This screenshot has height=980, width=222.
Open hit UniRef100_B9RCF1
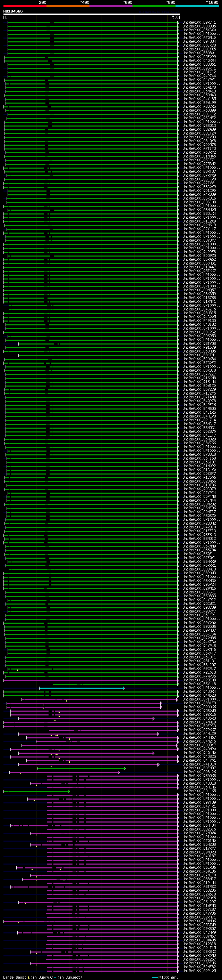coord(199,23)
